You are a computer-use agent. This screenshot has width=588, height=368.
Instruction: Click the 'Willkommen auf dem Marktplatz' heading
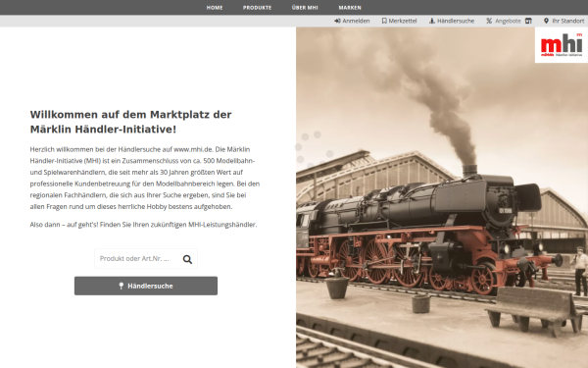131,122
